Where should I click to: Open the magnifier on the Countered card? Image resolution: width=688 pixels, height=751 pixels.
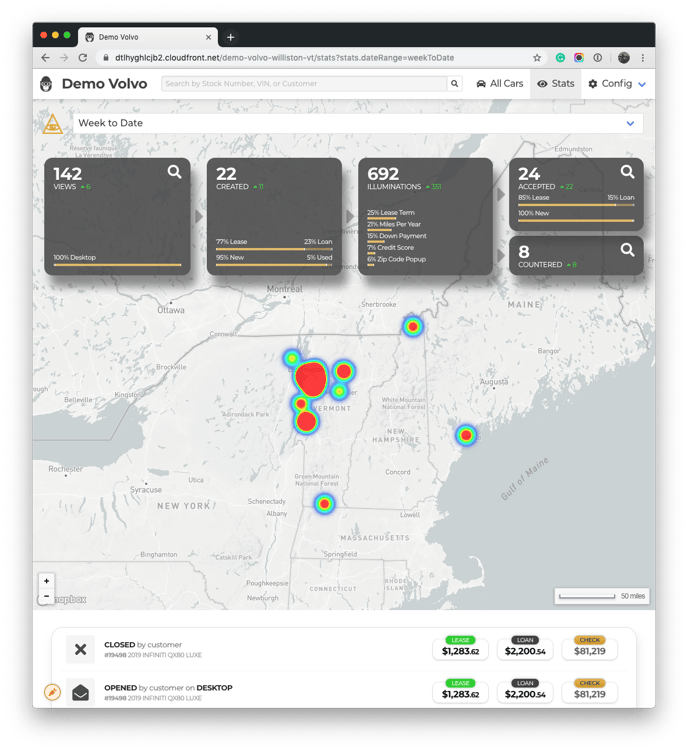(628, 250)
